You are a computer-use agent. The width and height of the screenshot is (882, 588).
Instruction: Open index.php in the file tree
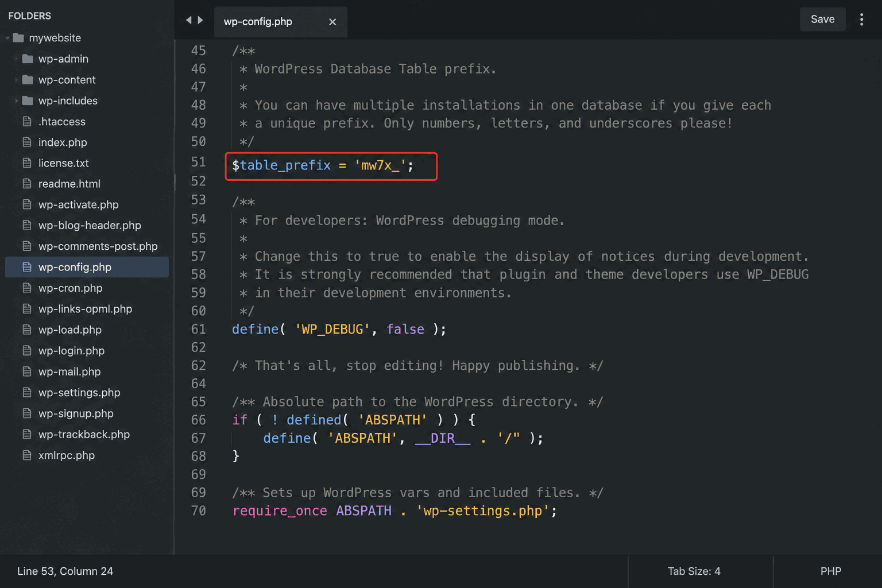63,142
